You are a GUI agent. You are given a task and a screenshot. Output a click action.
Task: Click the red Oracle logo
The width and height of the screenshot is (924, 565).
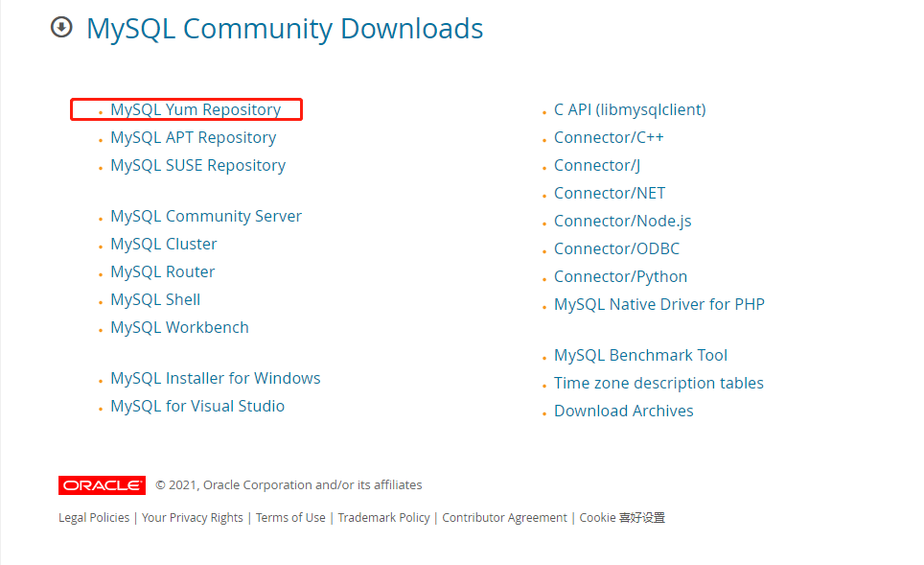point(102,484)
